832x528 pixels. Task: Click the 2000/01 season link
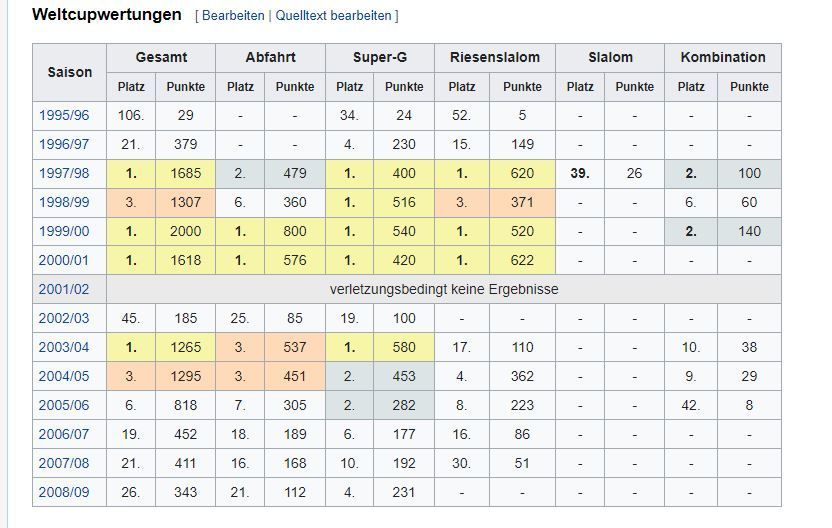click(64, 260)
